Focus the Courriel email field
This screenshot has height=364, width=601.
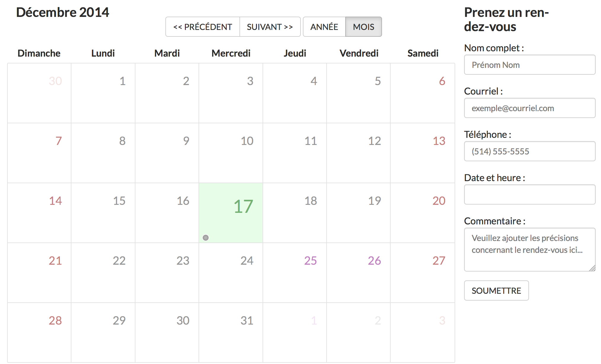(x=530, y=108)
